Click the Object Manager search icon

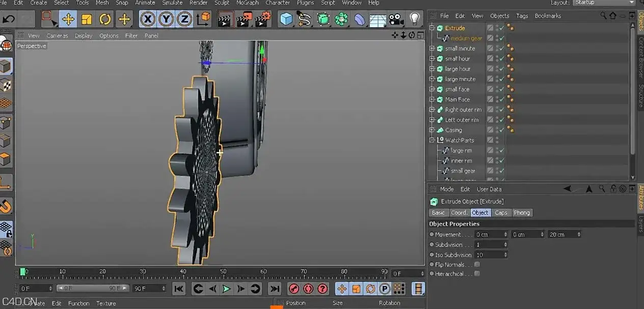coord(603,16)
